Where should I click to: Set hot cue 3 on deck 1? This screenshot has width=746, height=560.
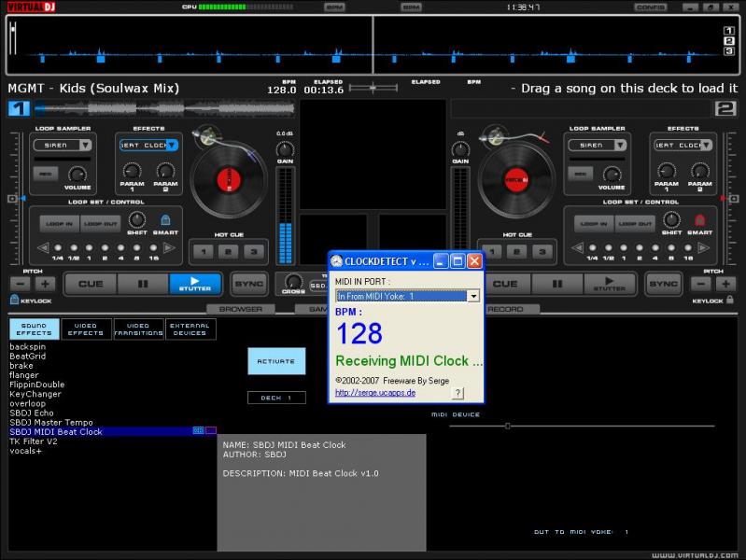pyautogui.click(x=254, y=252)
